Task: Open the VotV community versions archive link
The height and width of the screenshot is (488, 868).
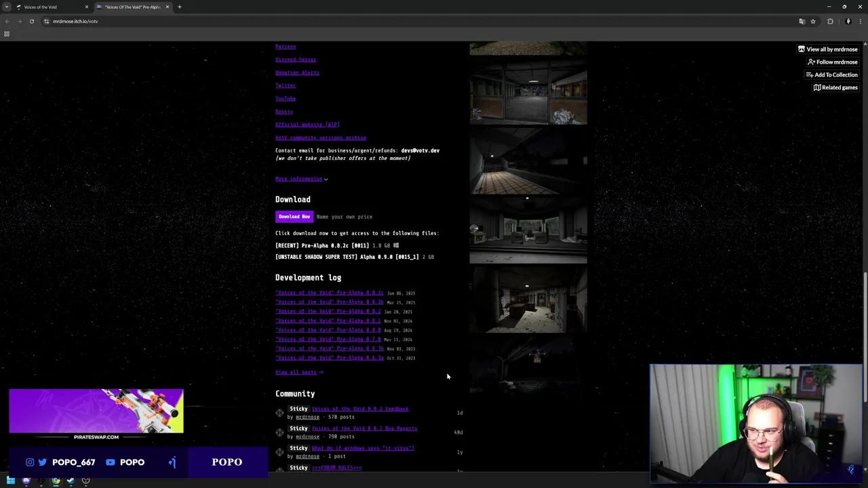Action: click(321, 138)
